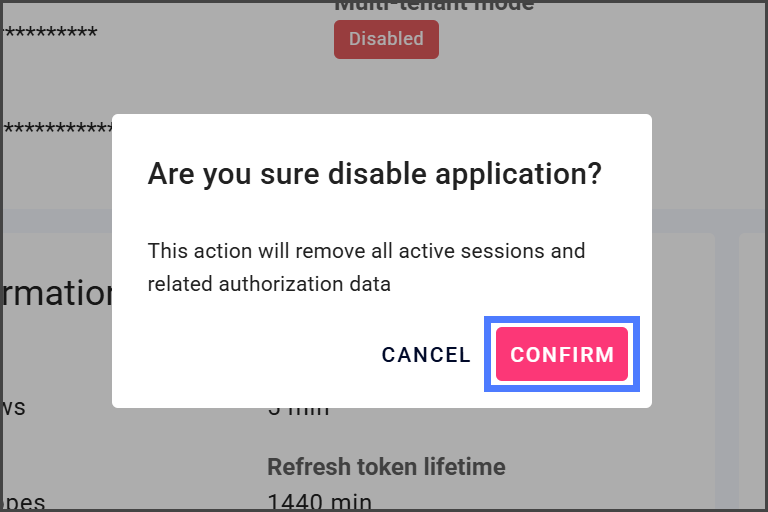This screenshot has width=768, height=512.
Task: Click the red Disabled status badge
Action: tap(386, 39)
